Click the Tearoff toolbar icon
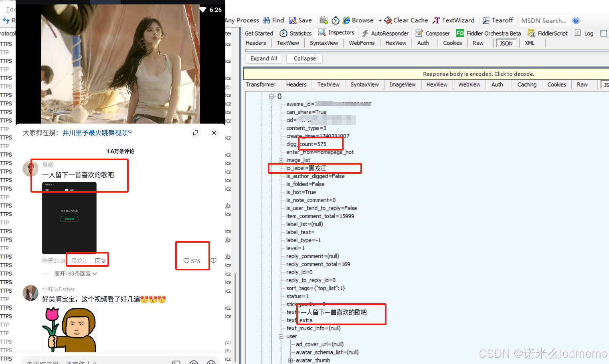Viewport: 609px width, 364px height. (486, 20)
